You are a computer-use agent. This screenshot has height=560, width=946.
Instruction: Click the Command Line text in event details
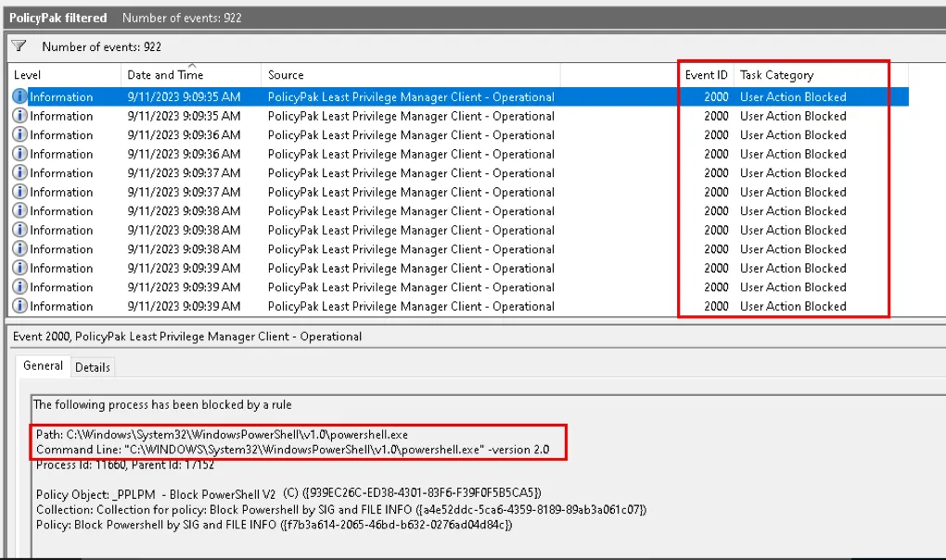292,450
